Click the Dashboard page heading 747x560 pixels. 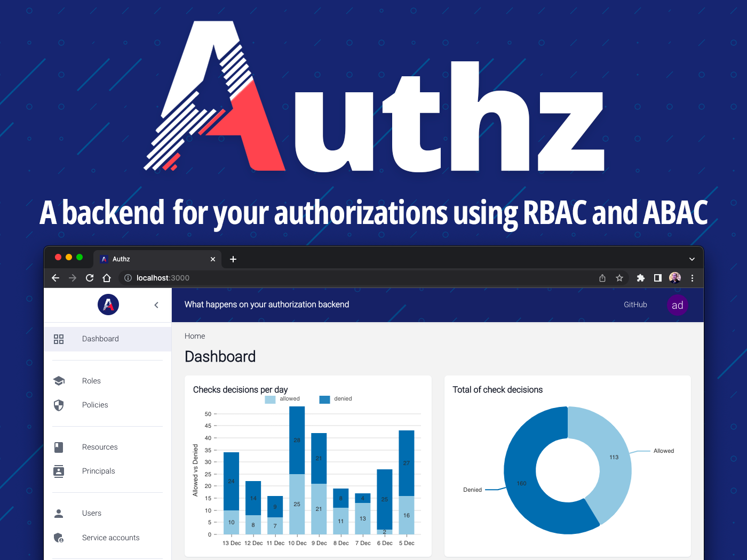(x=220, y=356)
